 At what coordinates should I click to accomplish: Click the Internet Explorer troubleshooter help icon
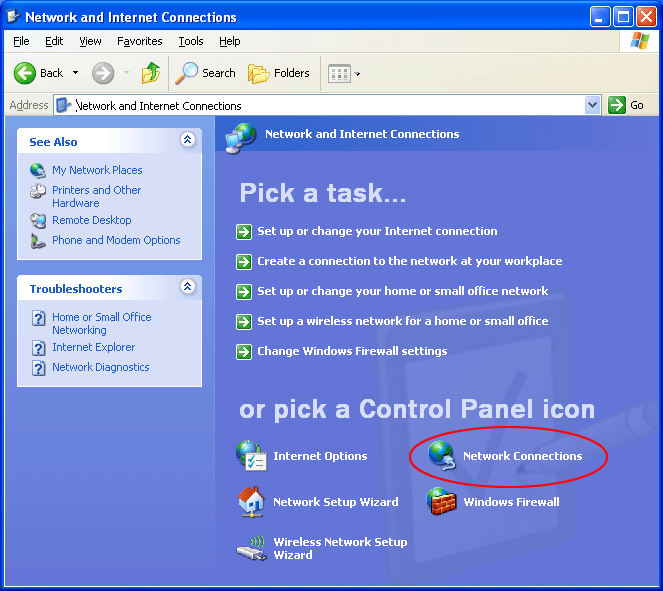pos(38,348)
